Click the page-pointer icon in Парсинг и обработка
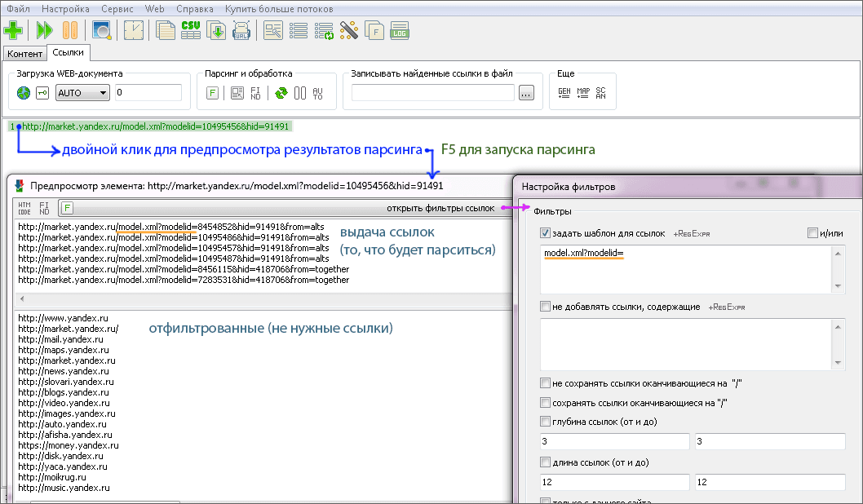 click(x=237, y=93)
